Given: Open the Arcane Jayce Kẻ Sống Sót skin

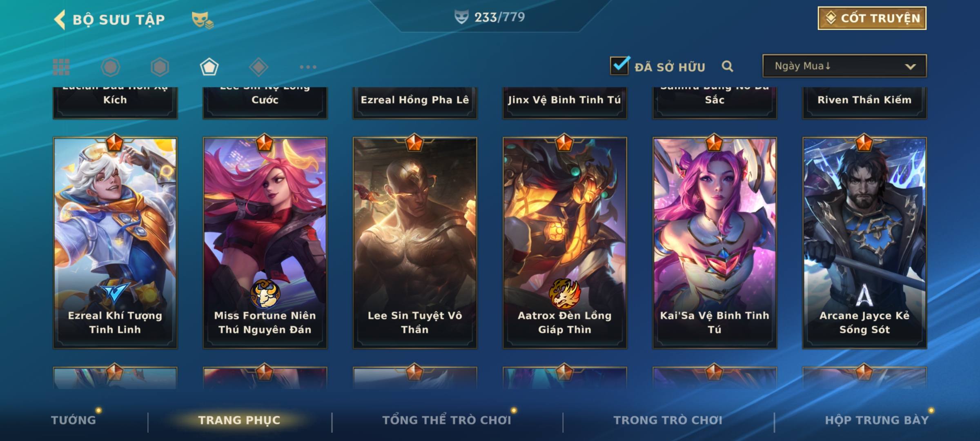Looking at the screenshot, I should pos(864,243).
